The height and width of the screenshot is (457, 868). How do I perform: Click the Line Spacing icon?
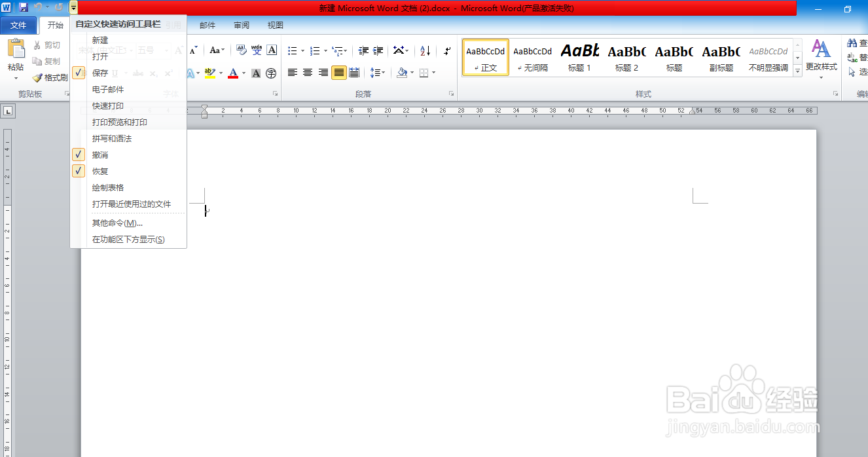(374, 73)
